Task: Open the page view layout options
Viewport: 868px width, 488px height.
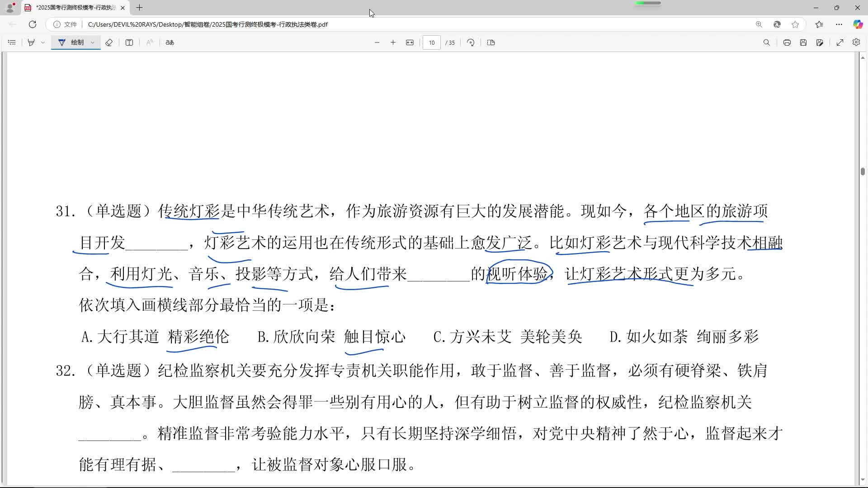Action: (x=491, y=42)
